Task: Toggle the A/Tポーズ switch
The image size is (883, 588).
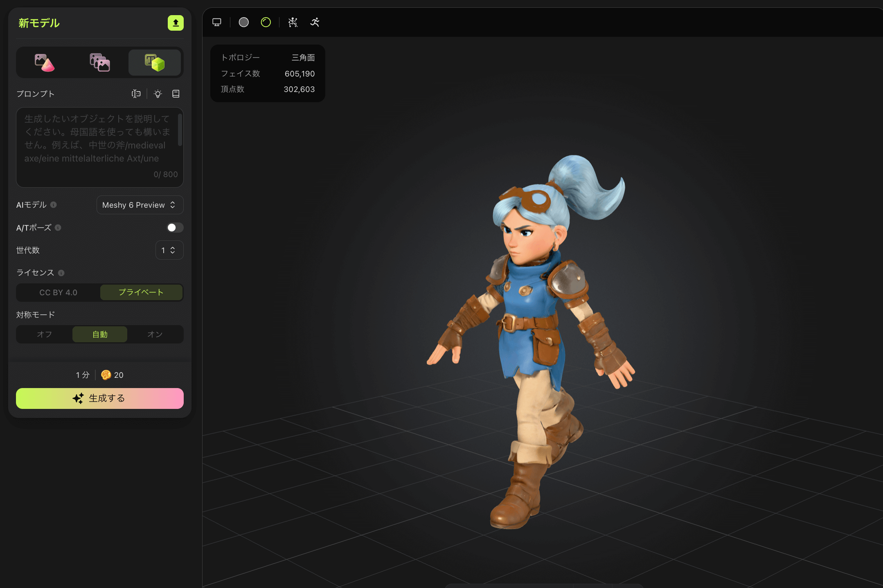Action: tap(175, 228)
